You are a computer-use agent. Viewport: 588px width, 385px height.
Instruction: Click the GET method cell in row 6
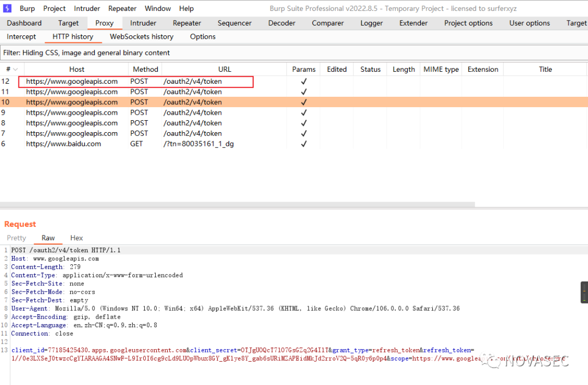137,144
